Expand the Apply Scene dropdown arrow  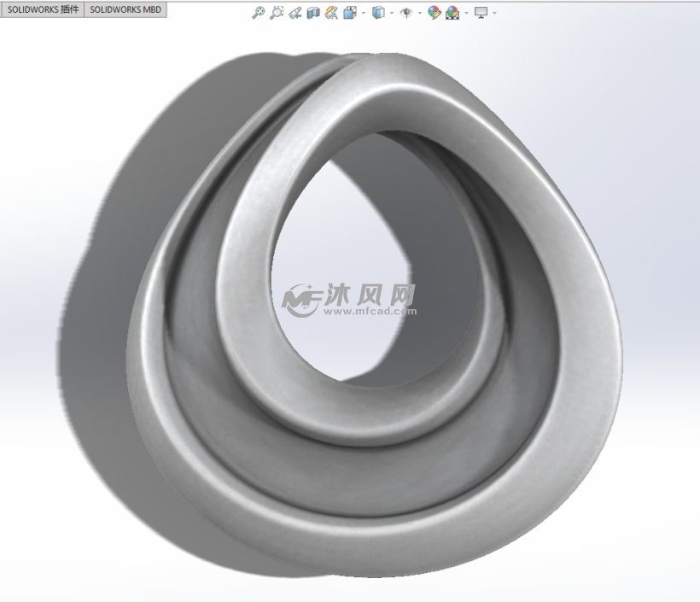tap(466, 13)
